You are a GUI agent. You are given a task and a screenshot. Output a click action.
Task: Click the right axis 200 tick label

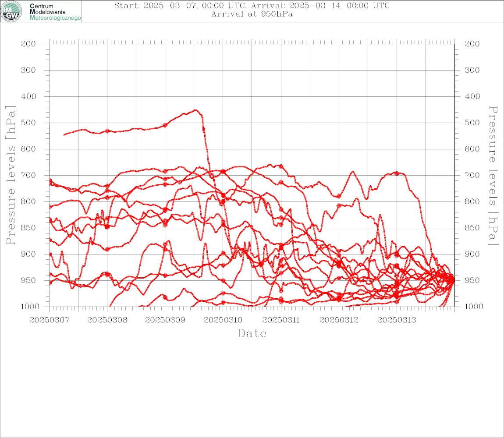(x=472, y=44)
